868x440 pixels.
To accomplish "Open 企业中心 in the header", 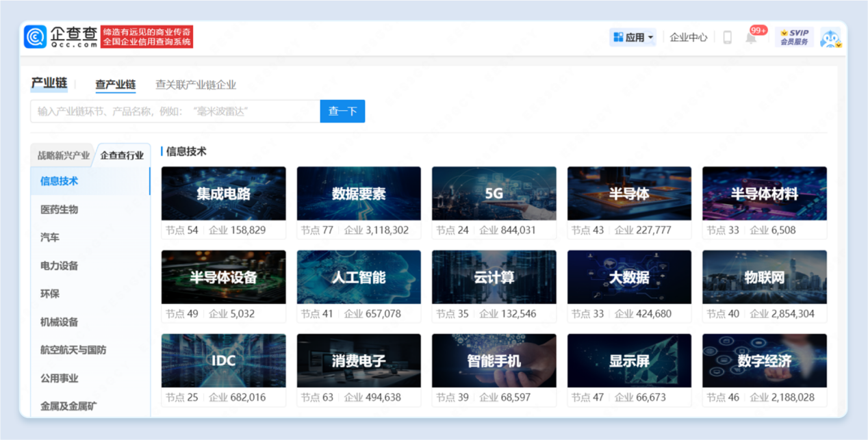I will (x=688, y=38).
